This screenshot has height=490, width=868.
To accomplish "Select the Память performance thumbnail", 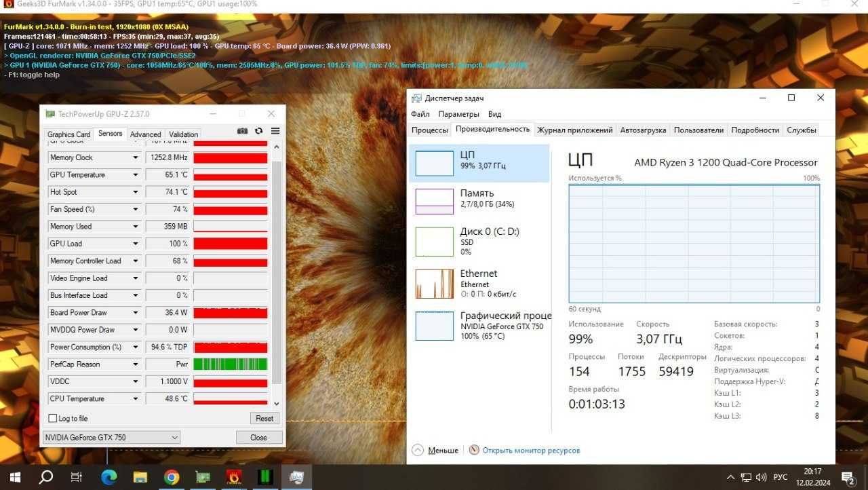I will point(434,201).
